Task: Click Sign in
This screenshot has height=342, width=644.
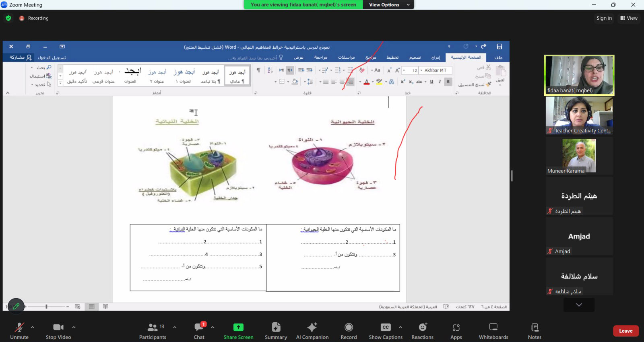Action: coord(604,18)
